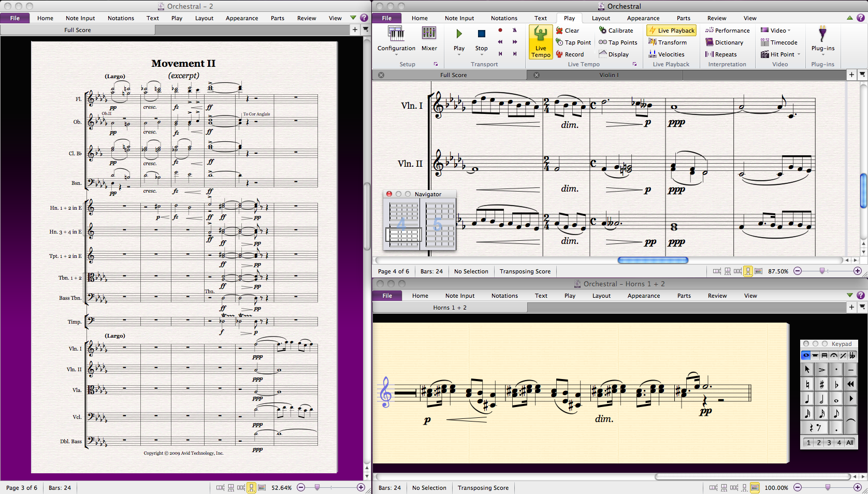Screen dimensions: 868x494
Task: Select voice 2 on the Keypad
Action: [819, 443]
